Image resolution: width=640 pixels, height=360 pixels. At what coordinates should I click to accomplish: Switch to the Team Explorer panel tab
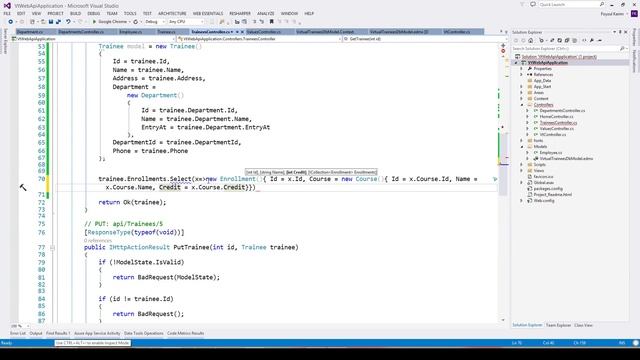pyautogui.click(x=558, y=325)
